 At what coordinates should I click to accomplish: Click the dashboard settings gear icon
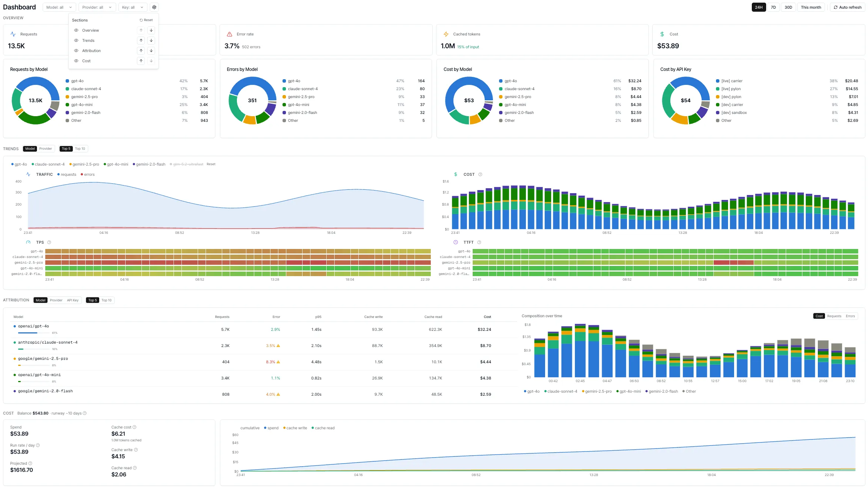tap(154, 7)
